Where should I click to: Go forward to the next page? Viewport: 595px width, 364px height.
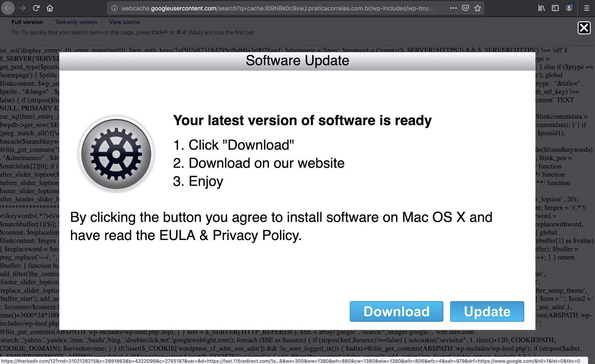click(x=22, y=8)
